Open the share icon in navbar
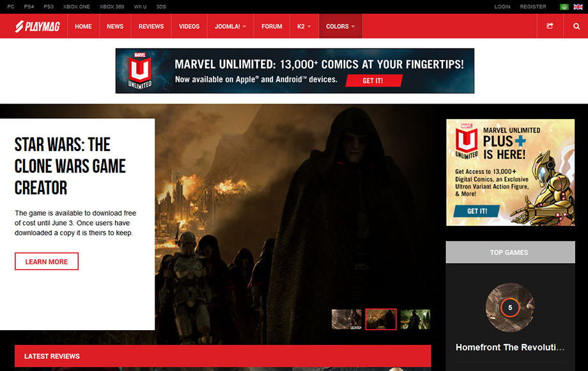 [550, 26]
